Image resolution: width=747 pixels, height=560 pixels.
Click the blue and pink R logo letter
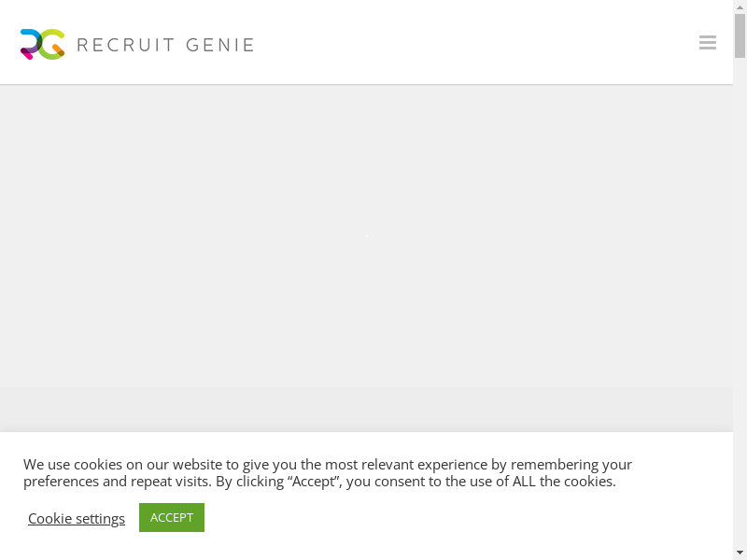click(x=30, y=45)
